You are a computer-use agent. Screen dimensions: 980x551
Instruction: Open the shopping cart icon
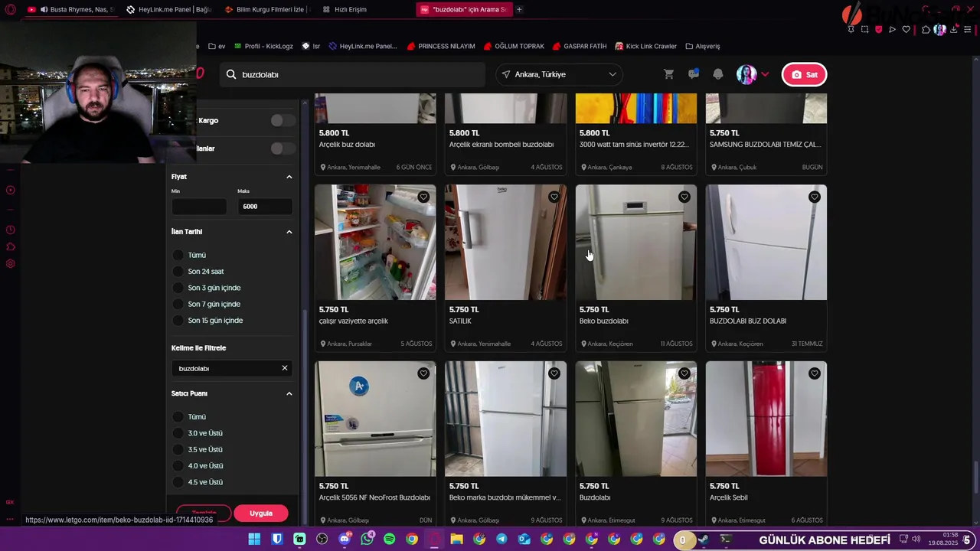tap(668, 74)
